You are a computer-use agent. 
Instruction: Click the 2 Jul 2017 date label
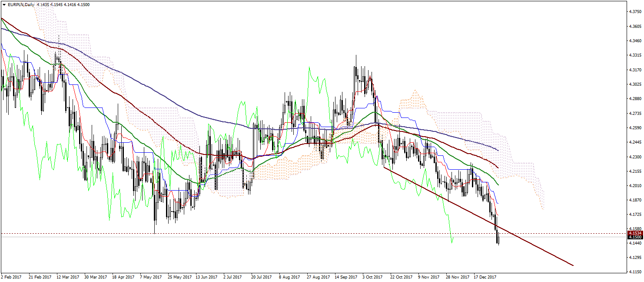click(x=233, y=277)
